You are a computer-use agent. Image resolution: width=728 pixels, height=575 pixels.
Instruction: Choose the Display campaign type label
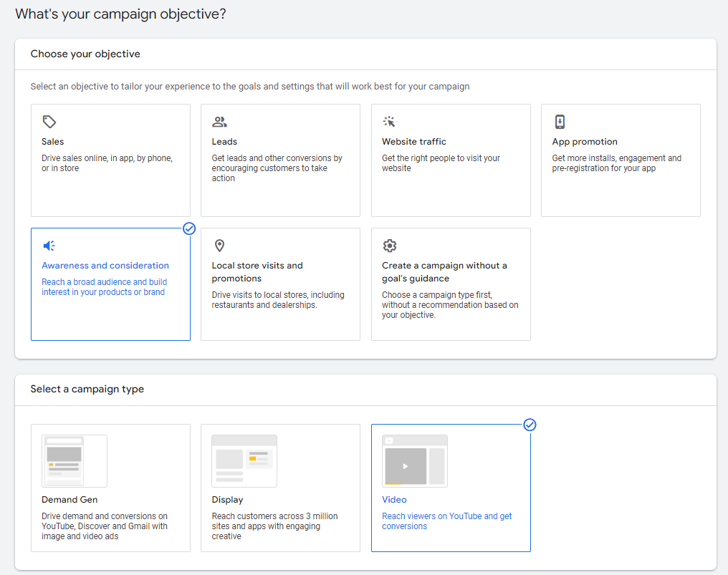[227, 500]
